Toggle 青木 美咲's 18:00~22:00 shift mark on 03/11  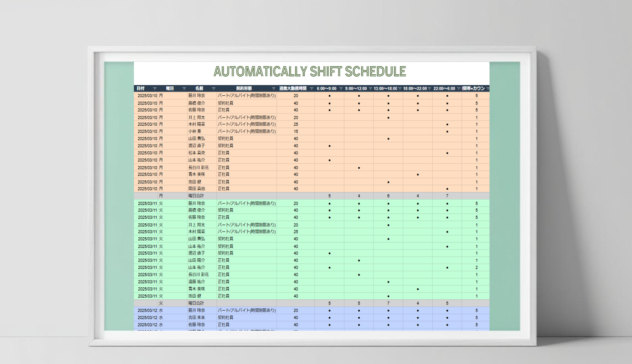418,289
